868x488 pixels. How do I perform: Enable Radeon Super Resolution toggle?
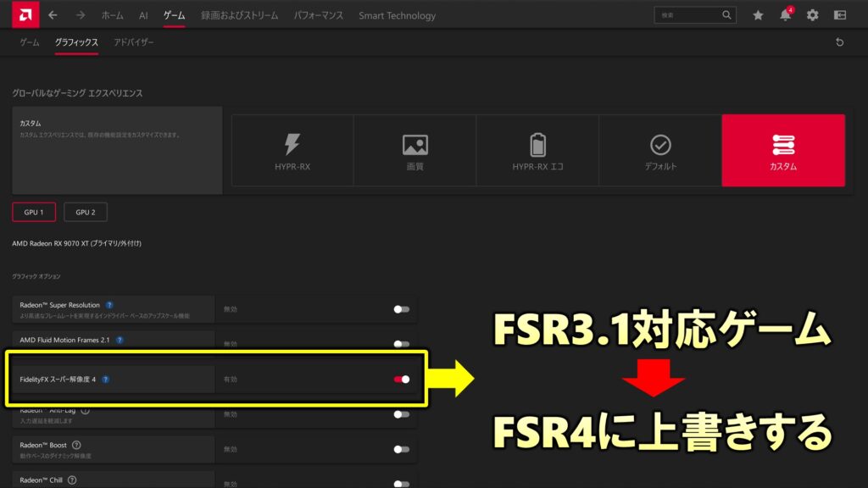pyautogui.click(x=401, y=309)
